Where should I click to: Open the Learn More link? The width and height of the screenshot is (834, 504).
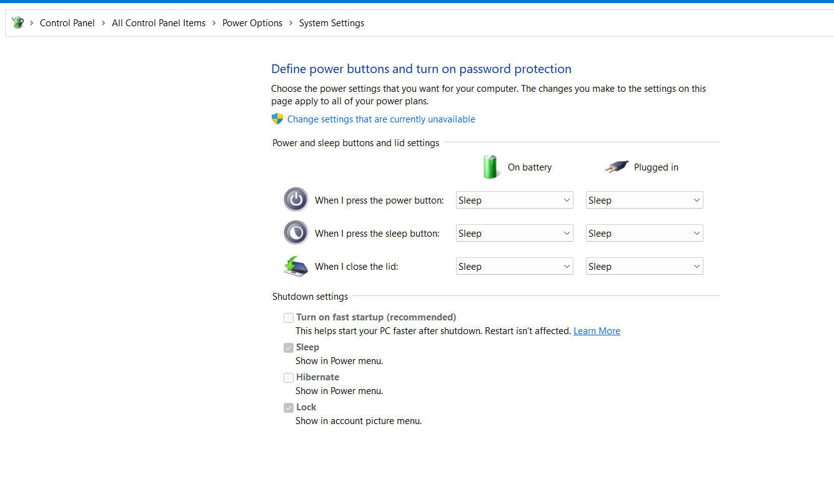coord(597,330)
